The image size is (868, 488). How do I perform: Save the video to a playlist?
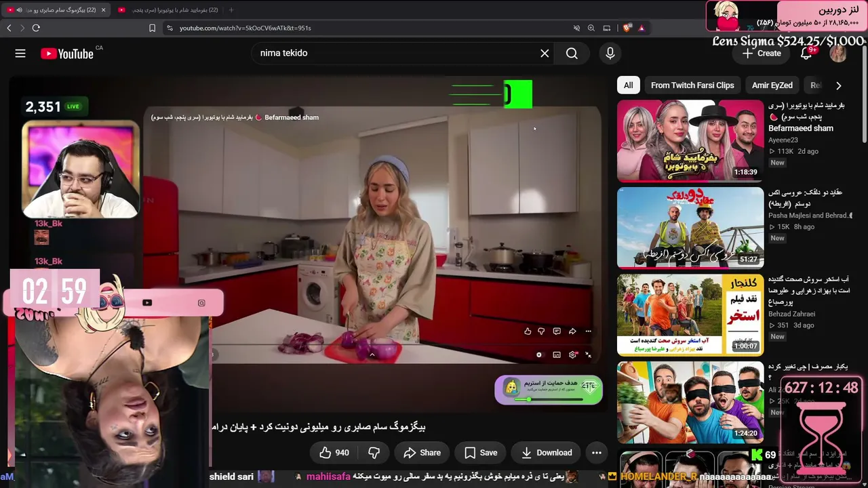(x=481, y=453)
